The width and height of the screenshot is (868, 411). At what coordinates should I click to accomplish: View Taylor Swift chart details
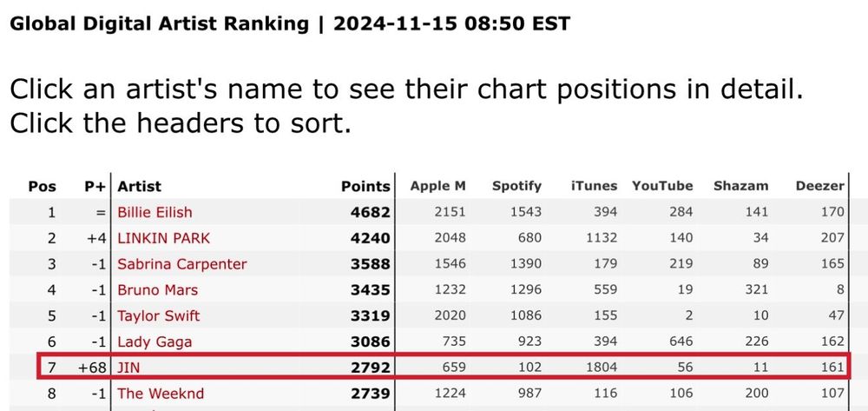(158, 316)
